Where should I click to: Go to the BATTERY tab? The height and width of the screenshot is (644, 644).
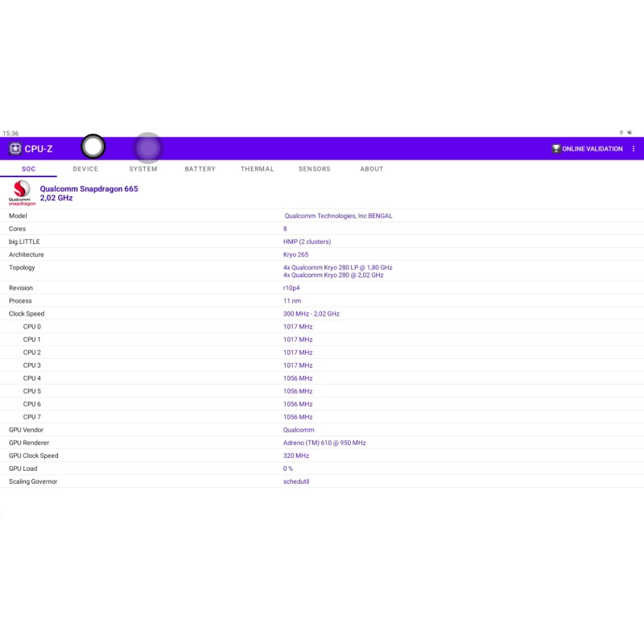click(200, 169)
